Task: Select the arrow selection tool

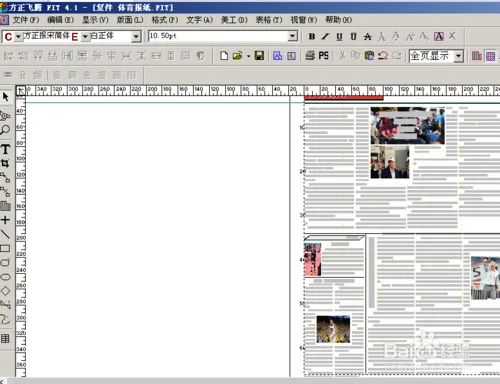Action: click(x=5, y=97)
